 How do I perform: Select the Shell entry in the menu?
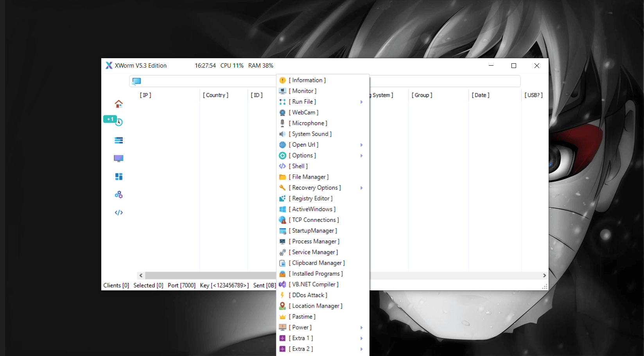[x=298, y=166]
